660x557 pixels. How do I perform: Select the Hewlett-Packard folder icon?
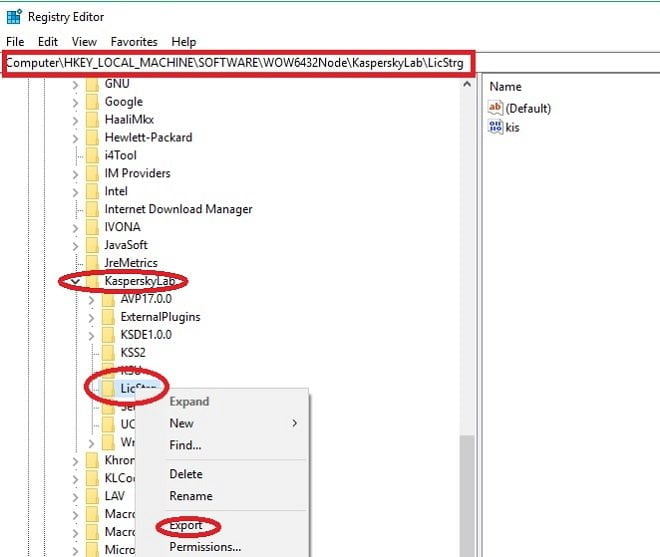point(93,138)
